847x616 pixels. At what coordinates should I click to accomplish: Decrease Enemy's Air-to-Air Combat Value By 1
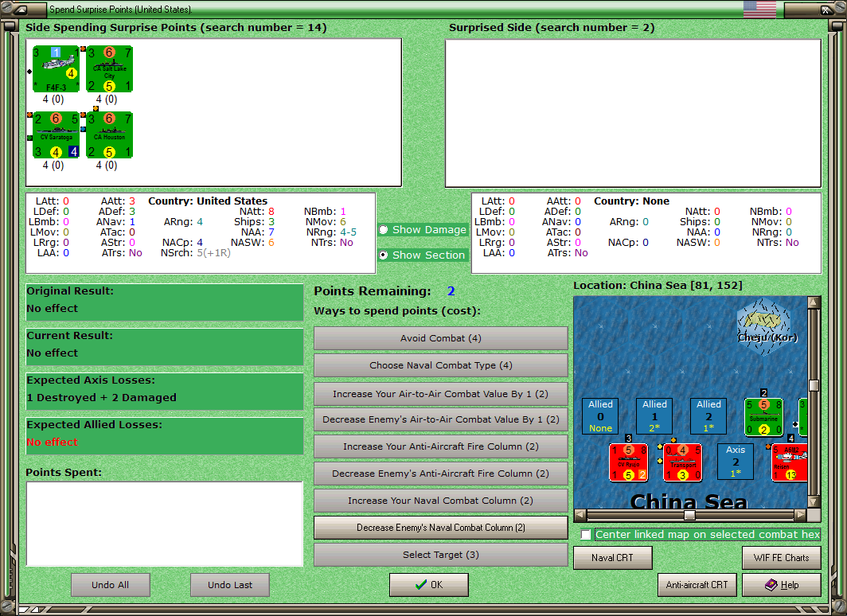pos(441,419)
